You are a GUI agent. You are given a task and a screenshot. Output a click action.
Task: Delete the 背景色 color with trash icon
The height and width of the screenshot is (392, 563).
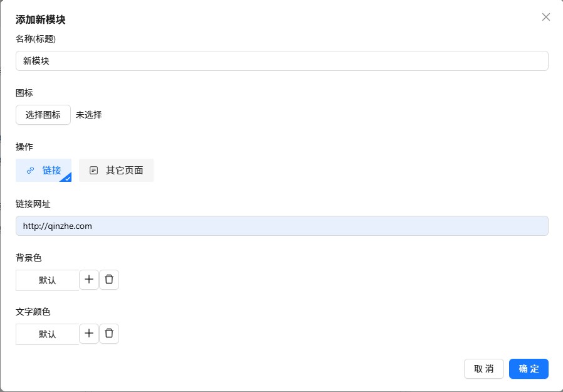(x=109, y=280)
